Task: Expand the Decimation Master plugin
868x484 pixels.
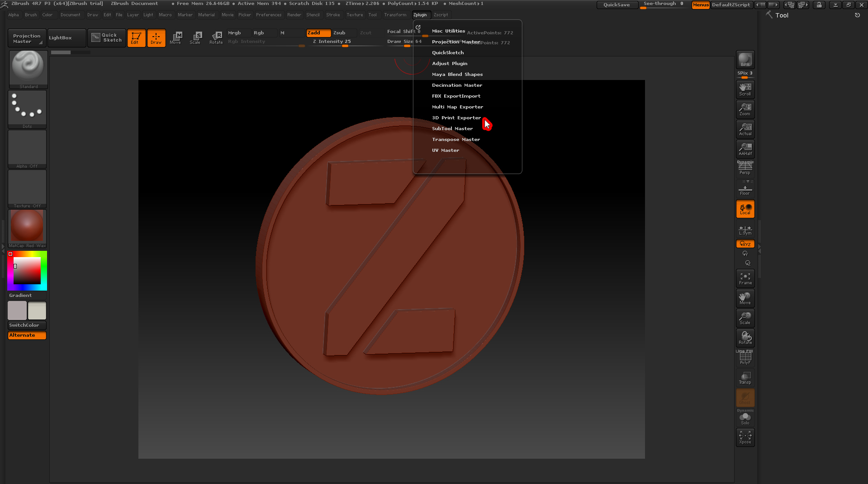Action: [x=457, y=85]
